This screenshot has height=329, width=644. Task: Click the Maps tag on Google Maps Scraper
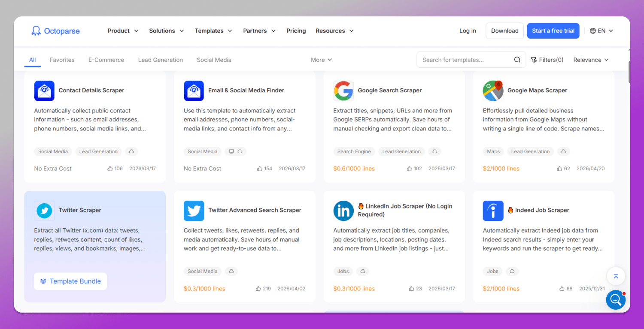coord(493,151)
